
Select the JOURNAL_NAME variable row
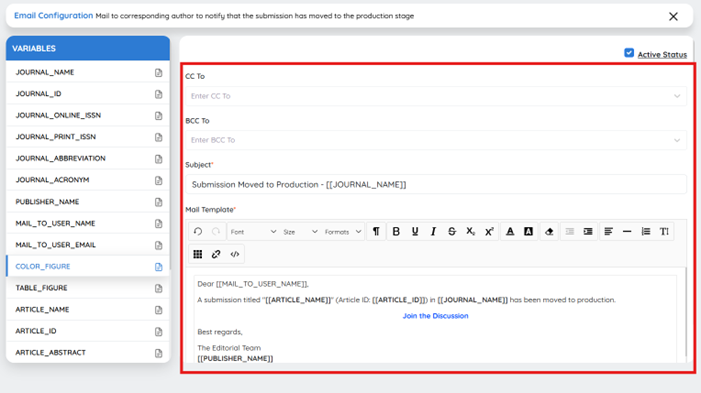88,72
